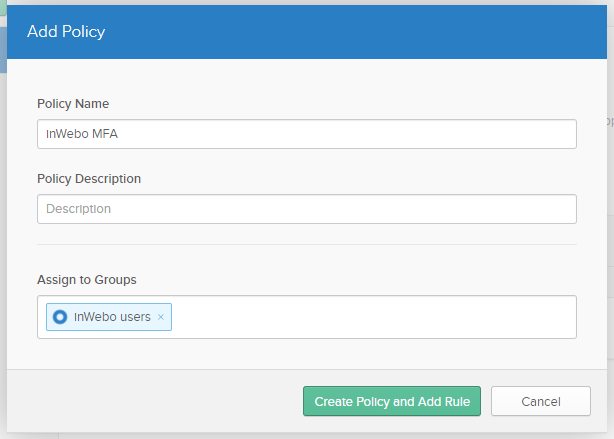Click the Assign to Groups label
This screenshot has width=614, height=439.
click(87, 280)
